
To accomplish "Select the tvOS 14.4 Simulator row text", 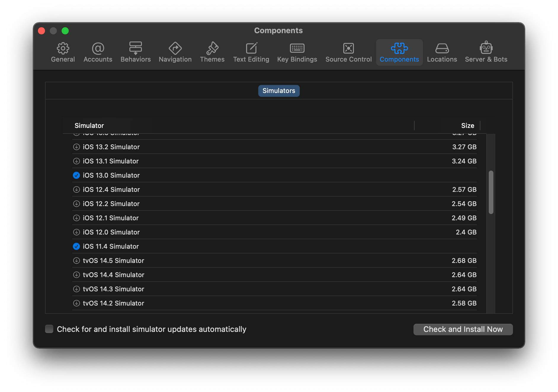I will tap(113, 275).
